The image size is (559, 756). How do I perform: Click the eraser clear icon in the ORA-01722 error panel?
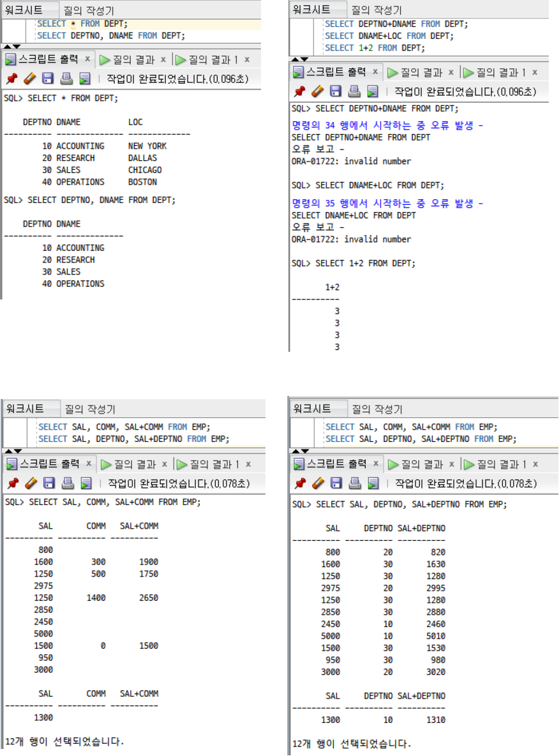pyautogui.click(x=318, y=91)
